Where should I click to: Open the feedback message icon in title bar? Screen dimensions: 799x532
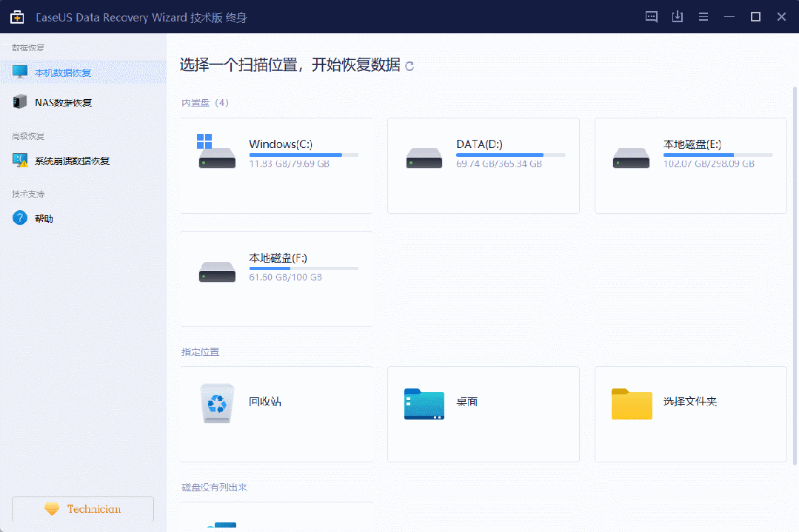(x=651, y=17)
